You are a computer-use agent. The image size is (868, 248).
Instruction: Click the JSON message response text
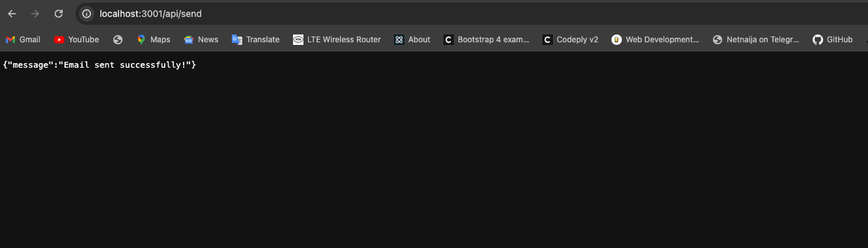tap(100, 66)
